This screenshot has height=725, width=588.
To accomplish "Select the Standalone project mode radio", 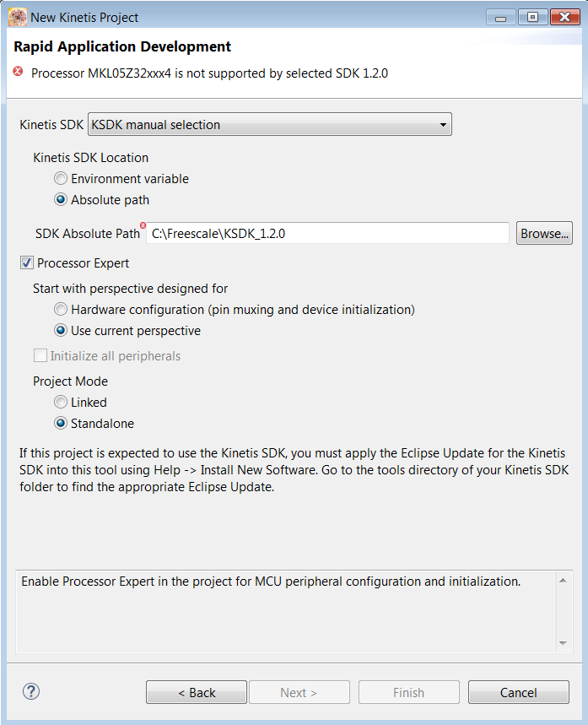I will 61,424.
